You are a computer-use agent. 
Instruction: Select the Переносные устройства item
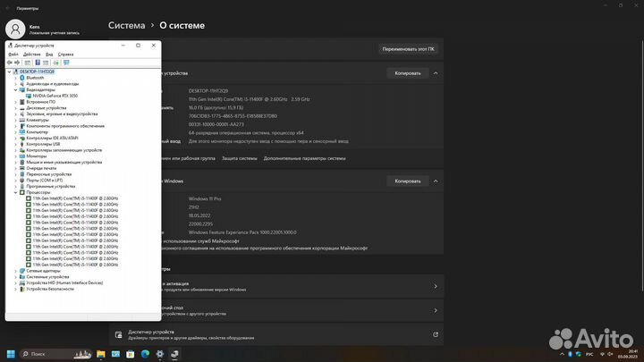click(49, 174)
